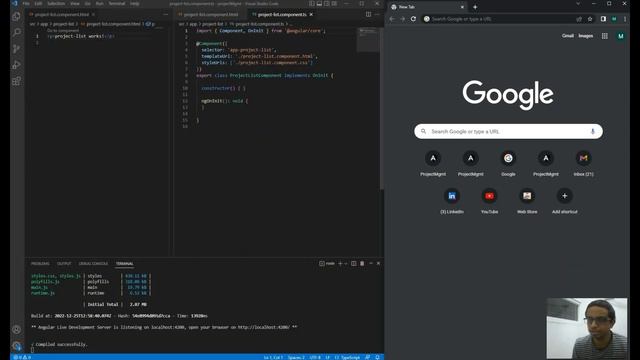Share this page from Chrome address bar
Viewport: 640px width, 360px height.
click(579, 19)
